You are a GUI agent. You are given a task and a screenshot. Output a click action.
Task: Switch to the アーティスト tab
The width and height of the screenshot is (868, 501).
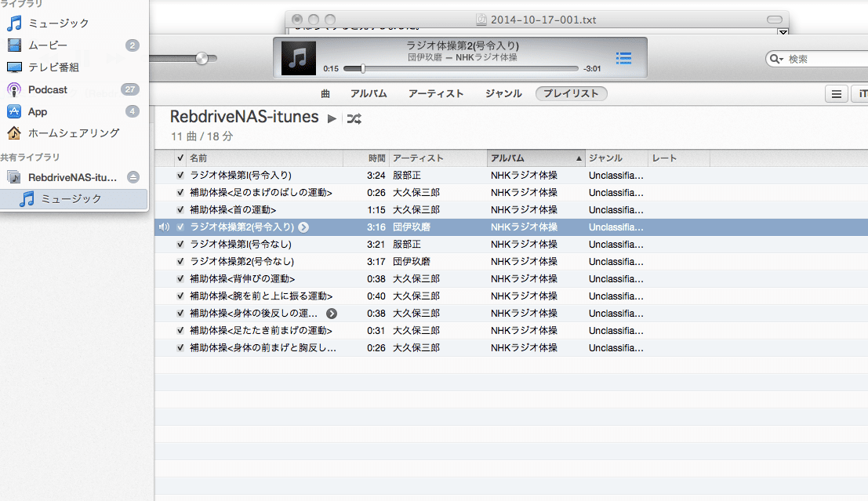point(436,93)
